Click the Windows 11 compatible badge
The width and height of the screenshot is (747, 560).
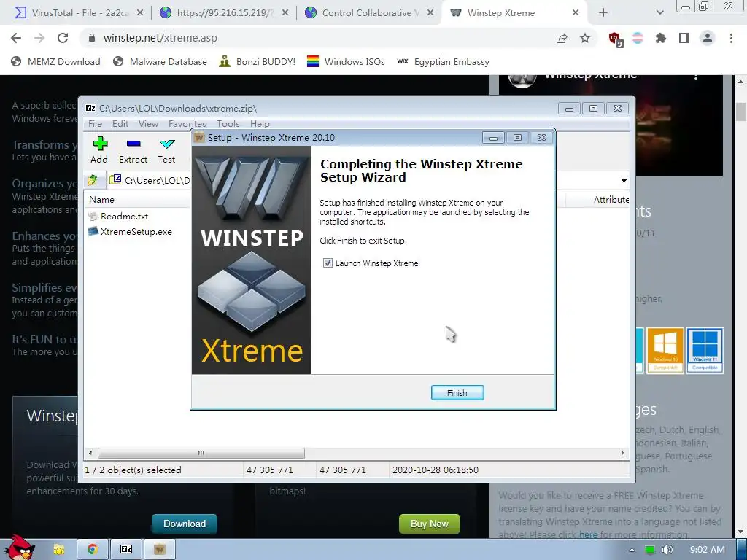tap(705, 350)
